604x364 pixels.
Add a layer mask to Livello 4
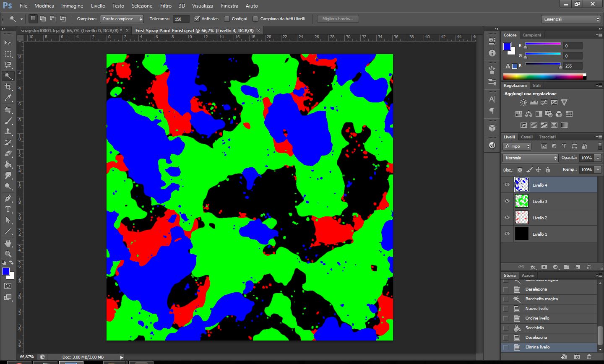544,267
